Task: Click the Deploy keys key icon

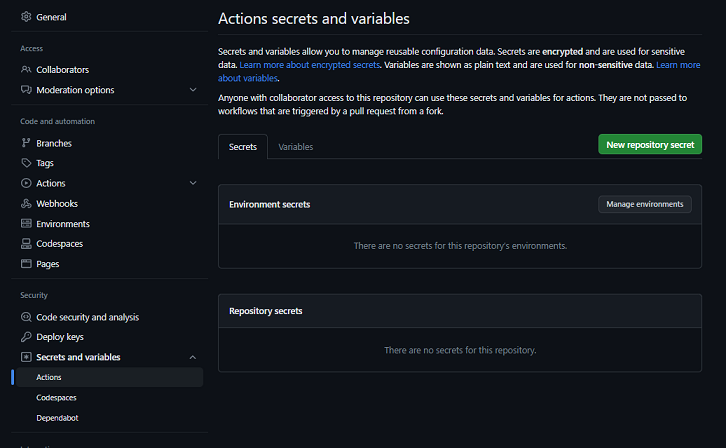Action: [26, 336]
